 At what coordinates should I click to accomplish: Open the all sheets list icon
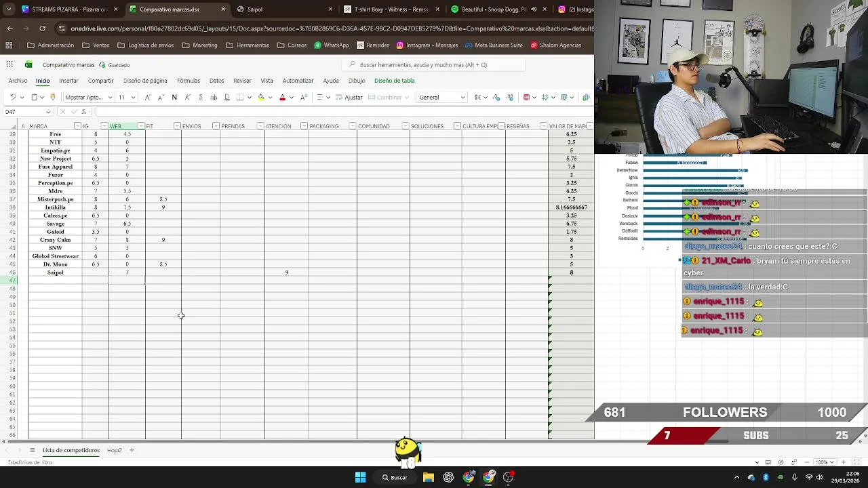coord(32,450)
